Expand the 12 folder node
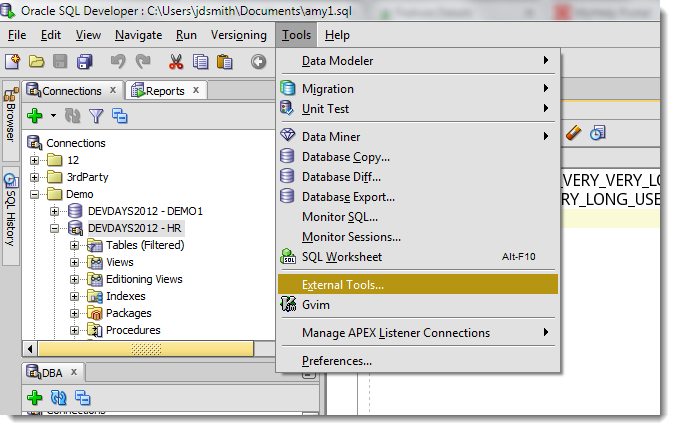This screenshot has width=675, height=430. 34,161
